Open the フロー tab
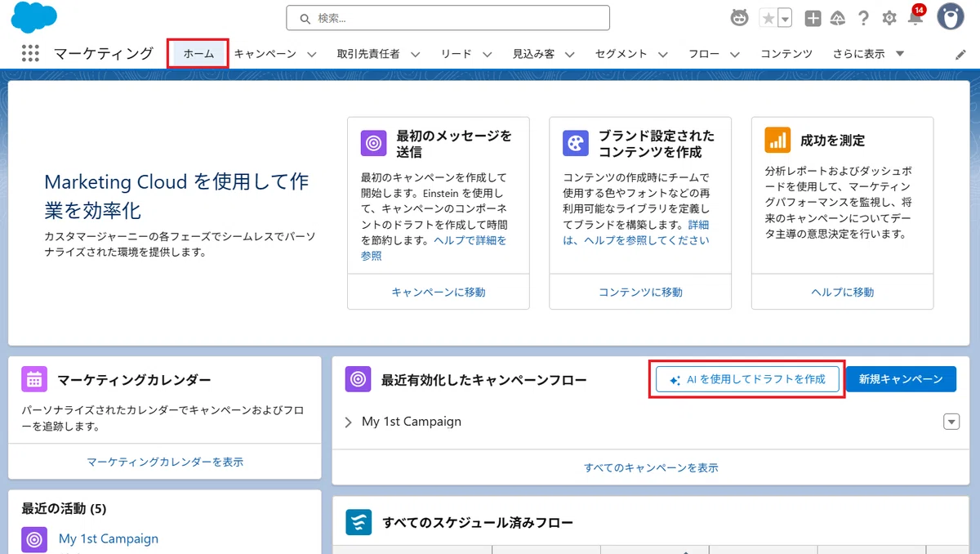 click(704, 54)
